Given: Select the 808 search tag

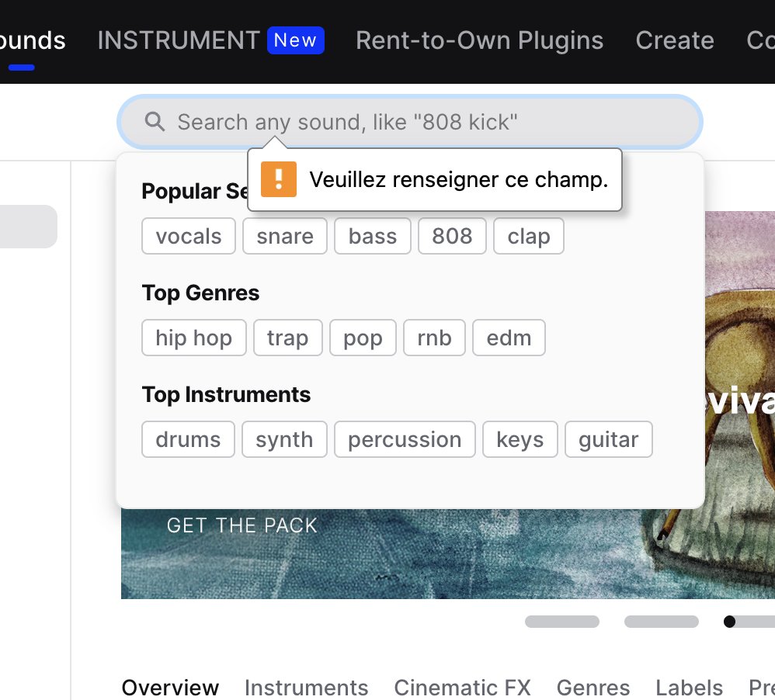Looking at the screenshot, I should coord(452,236).
